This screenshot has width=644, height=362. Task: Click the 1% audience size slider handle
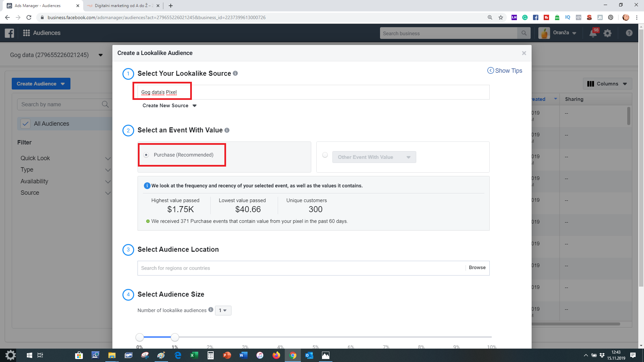coord(175,337)
